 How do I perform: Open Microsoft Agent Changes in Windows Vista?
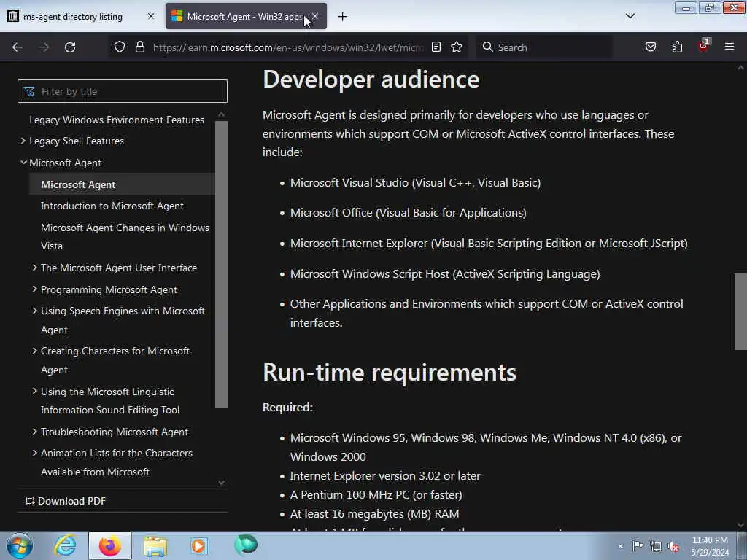(x=125, y=237)
